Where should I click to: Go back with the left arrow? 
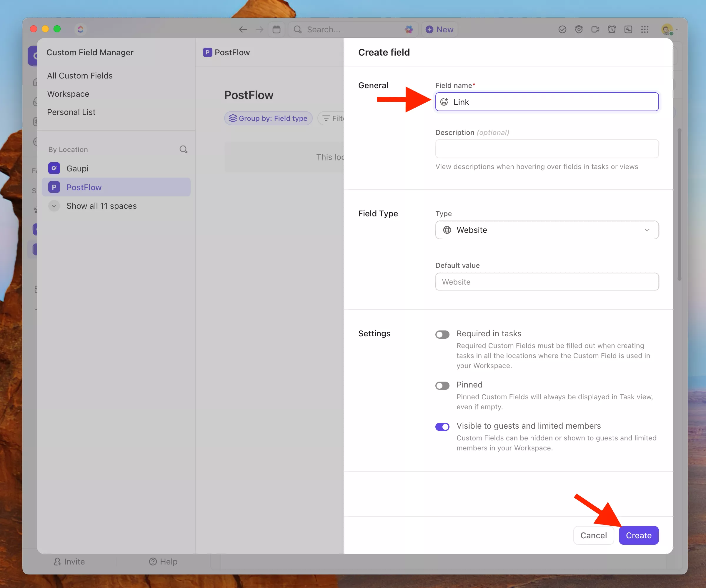pyautogui.click(x=243, y=30)
